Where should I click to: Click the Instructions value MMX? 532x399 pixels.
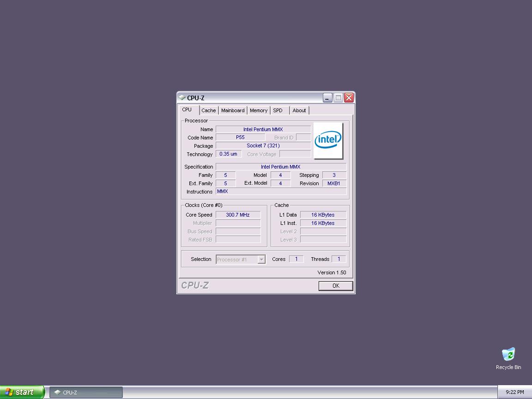281,191
